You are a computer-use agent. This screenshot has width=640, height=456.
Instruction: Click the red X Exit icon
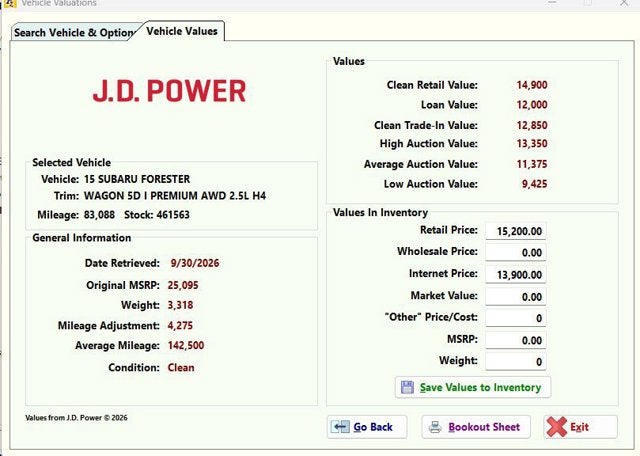(557, 427)
